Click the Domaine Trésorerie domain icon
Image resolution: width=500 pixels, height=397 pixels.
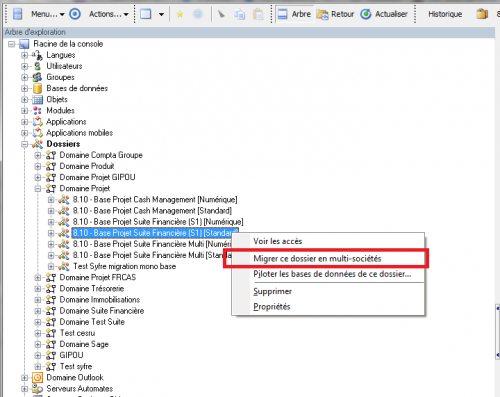[x=51, y=289]
